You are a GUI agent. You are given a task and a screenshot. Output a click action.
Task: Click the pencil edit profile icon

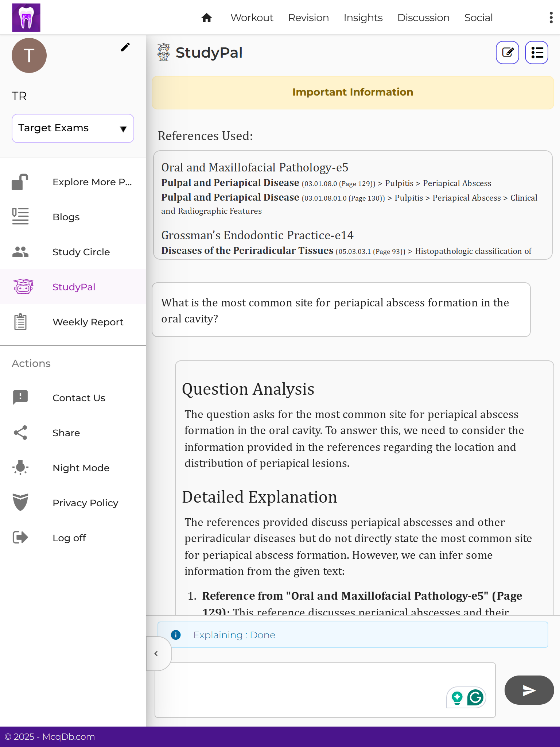pyautogui.click(x=125, y=47)
